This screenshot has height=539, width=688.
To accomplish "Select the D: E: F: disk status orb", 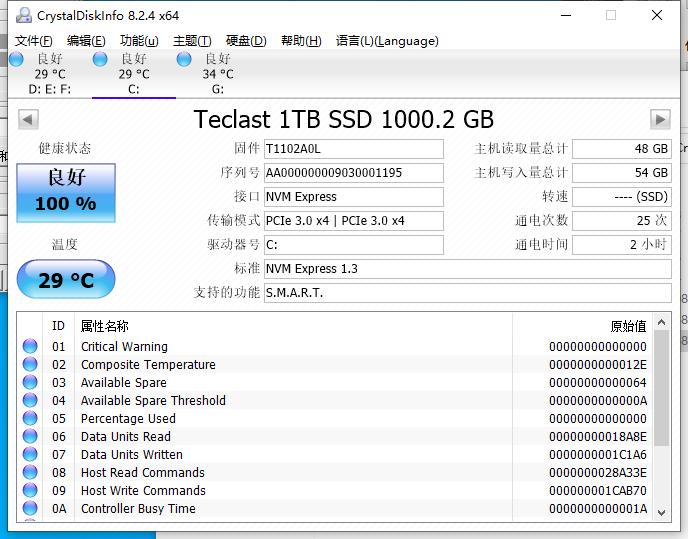I will [x=16, y=60].
